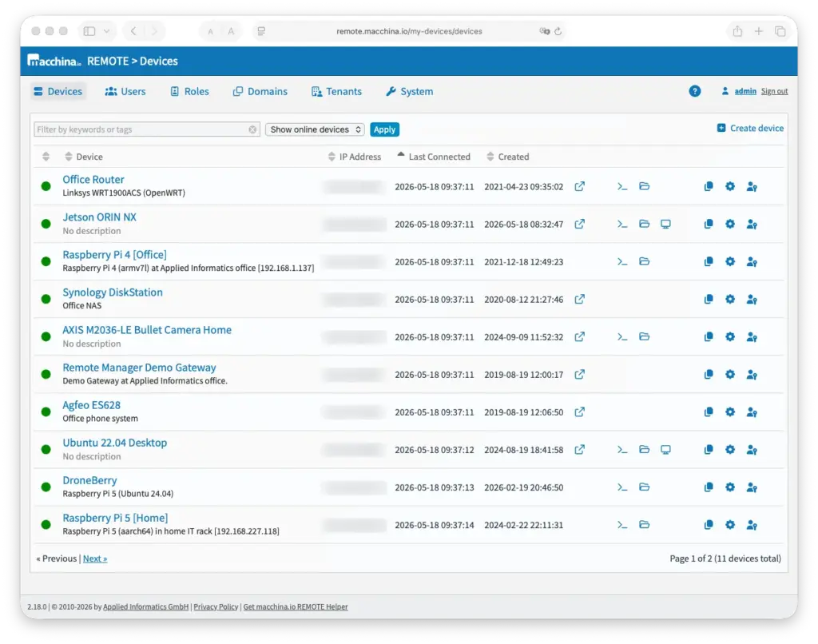818x644 pixels.
Task: Click the browser reload icon
Action: point(558,31)
